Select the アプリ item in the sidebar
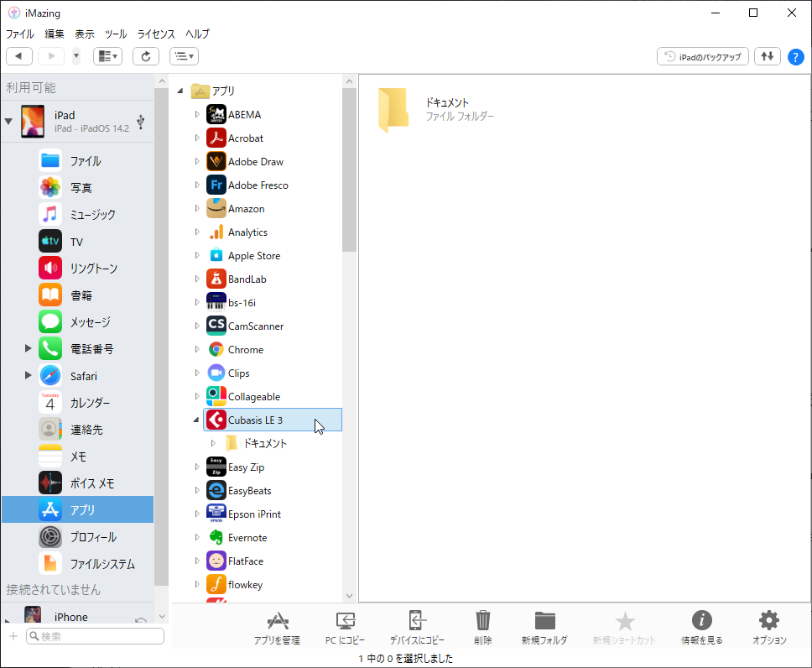 (x=78, y=510)
